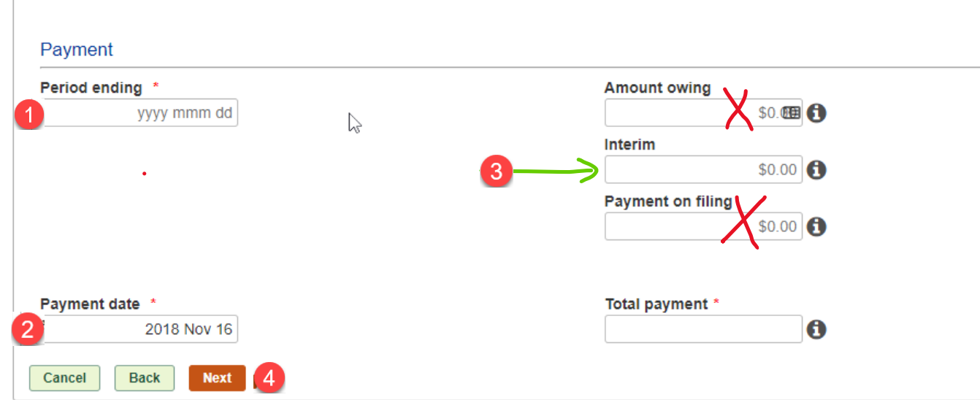Screen dimensions: 980x400
Task: Click the red step 2 marker
Action: pos(27,329)
